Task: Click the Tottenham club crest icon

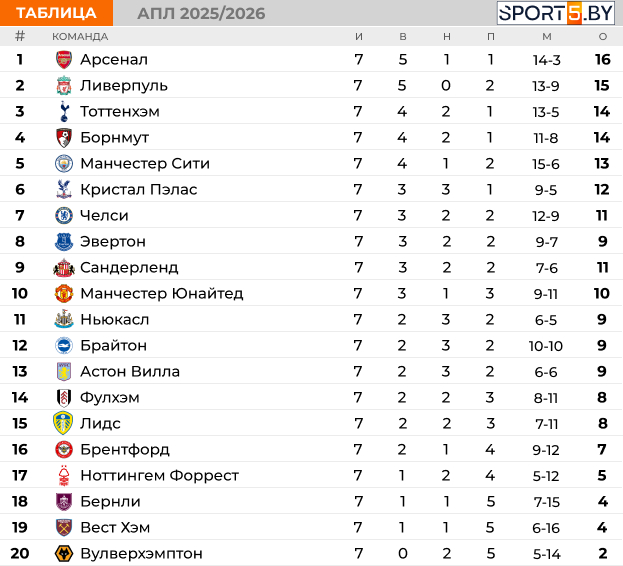Action: 64,111
